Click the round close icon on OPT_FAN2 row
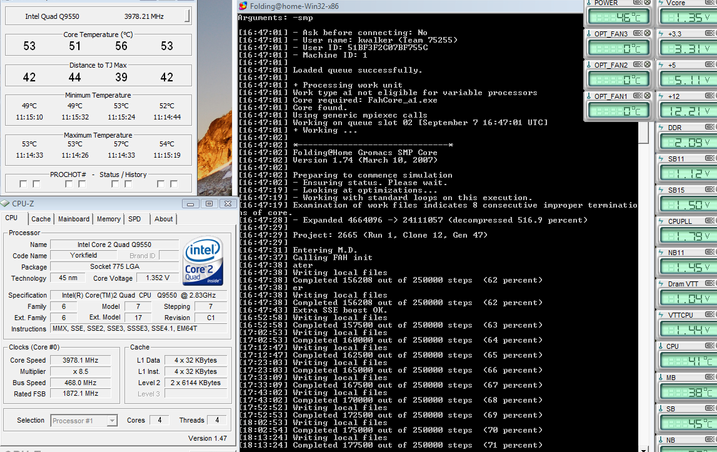The height and width of the screenshot is (452, 717). pyautogui.click(x=647, y=65)
